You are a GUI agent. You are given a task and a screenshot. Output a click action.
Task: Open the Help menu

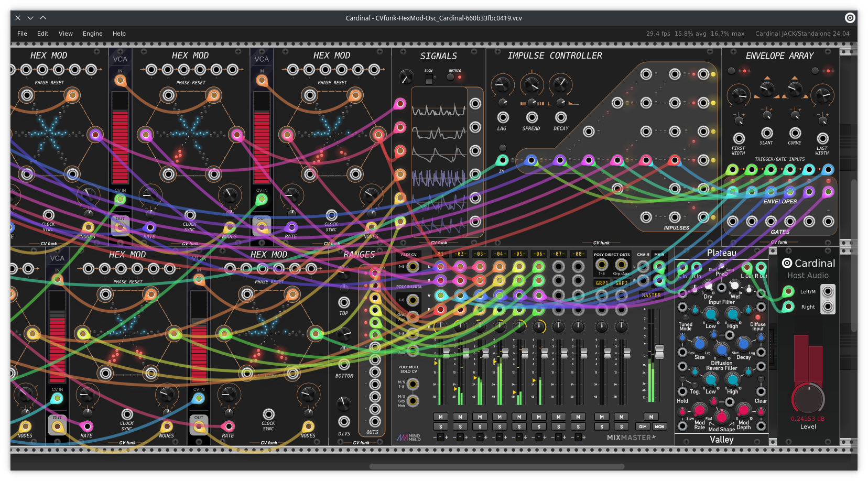click(x=119, y=34)
